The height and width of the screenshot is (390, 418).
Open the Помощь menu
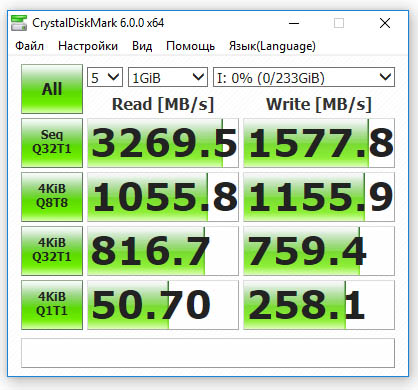pos(190,46)
